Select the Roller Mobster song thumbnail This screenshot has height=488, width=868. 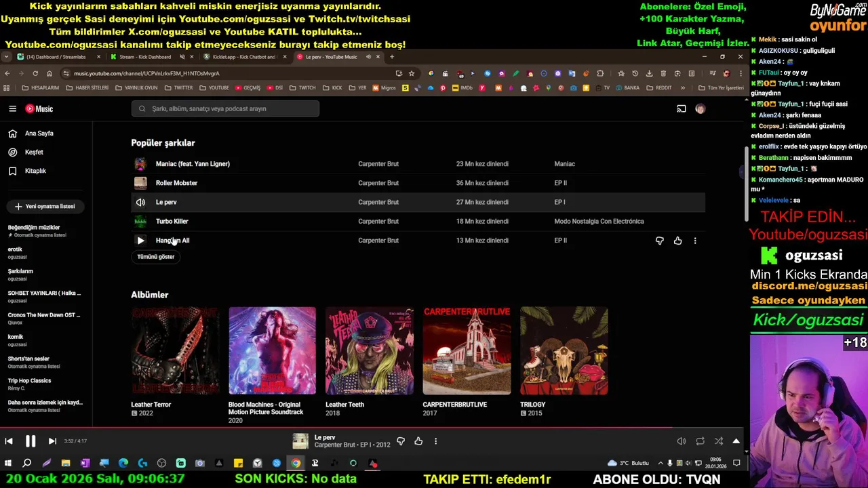140,183
